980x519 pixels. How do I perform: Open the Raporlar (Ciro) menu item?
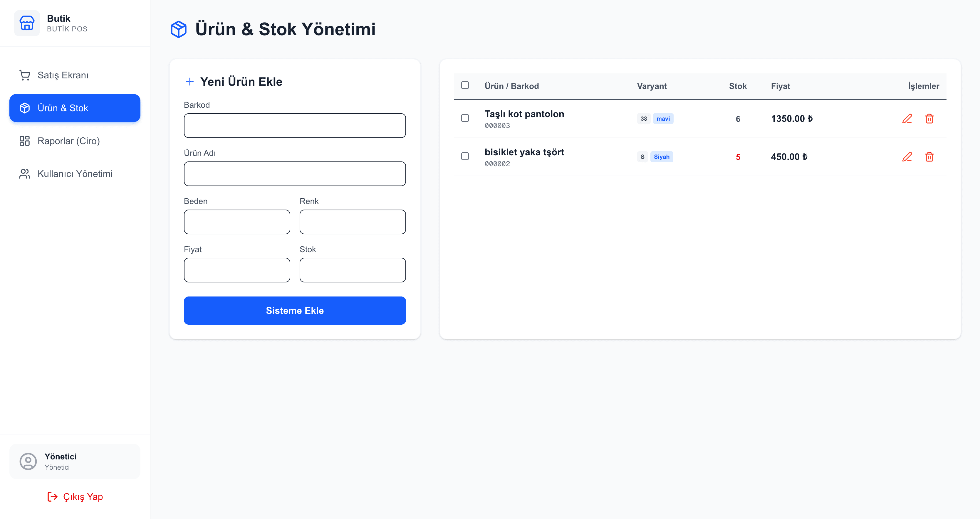(x=75, y=141)
